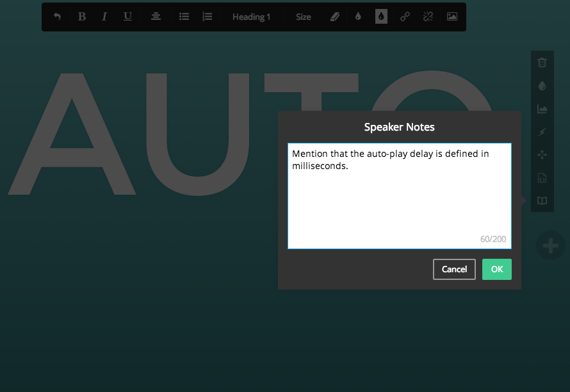Pick the text color droplet
570x392 pixels.
pyautogui.click(x=358, y=17)
